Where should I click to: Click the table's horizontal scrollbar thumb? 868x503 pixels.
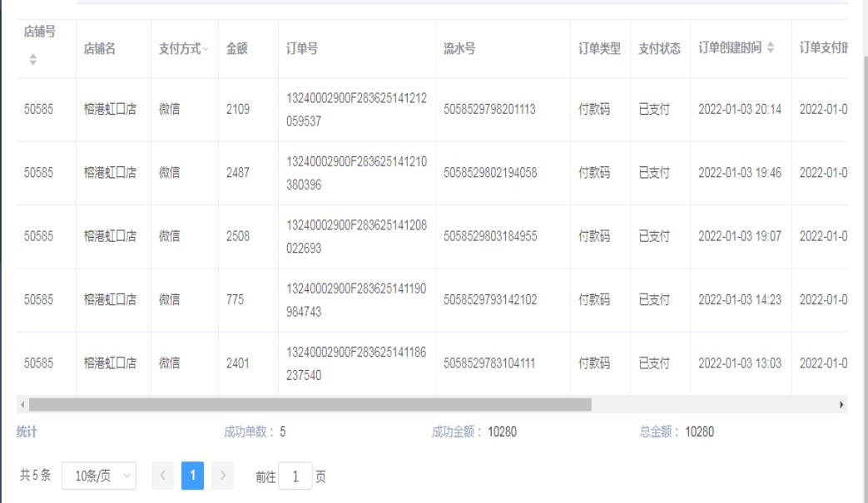pos(308,405)
